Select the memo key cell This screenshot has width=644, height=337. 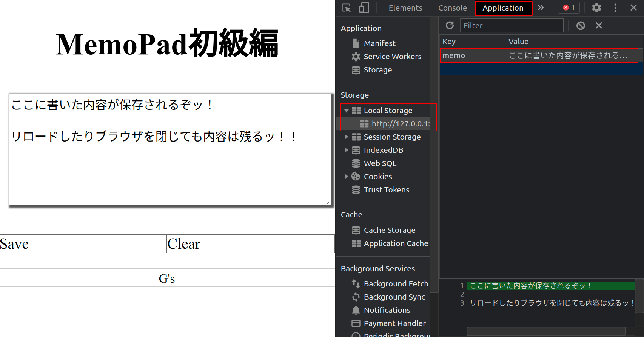coord(473,55)
